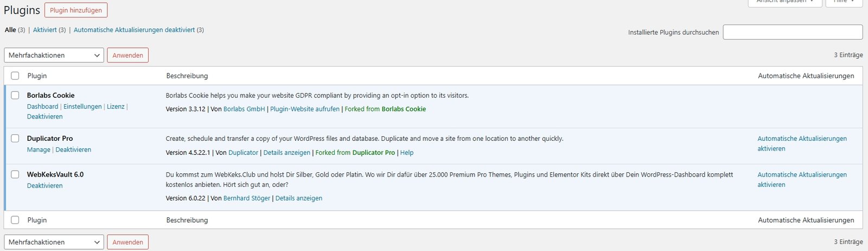Tick the Borlabs Cookie plugin checkbox
Image resolution: width=868 pixels, height=251 pixels.
click(15, 95)
